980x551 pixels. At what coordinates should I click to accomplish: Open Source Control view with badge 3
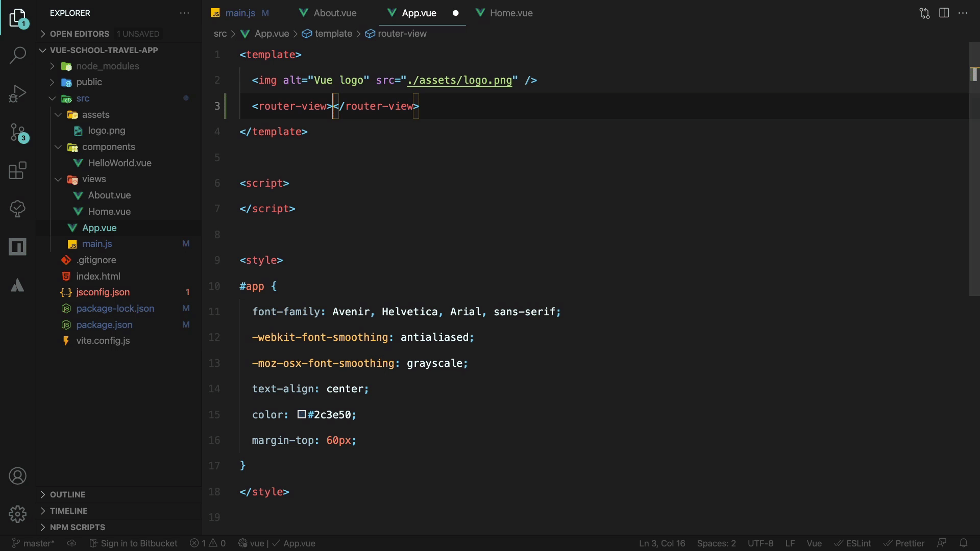click(17, 133)
